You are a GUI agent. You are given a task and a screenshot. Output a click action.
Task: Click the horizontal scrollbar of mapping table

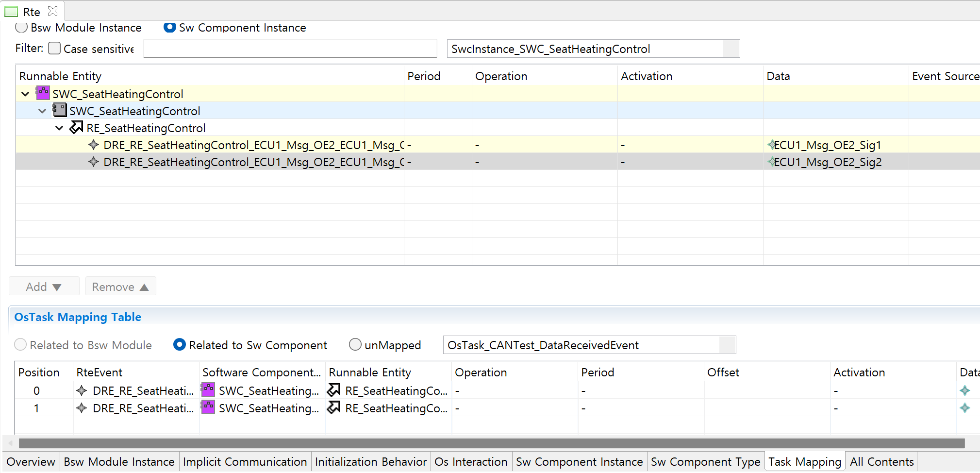coord(491,443)
